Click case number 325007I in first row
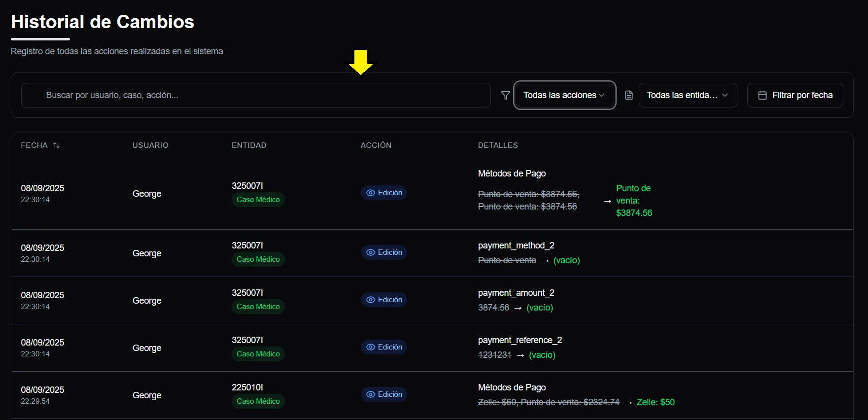868x420 pixels. click(x=247, y=186)
